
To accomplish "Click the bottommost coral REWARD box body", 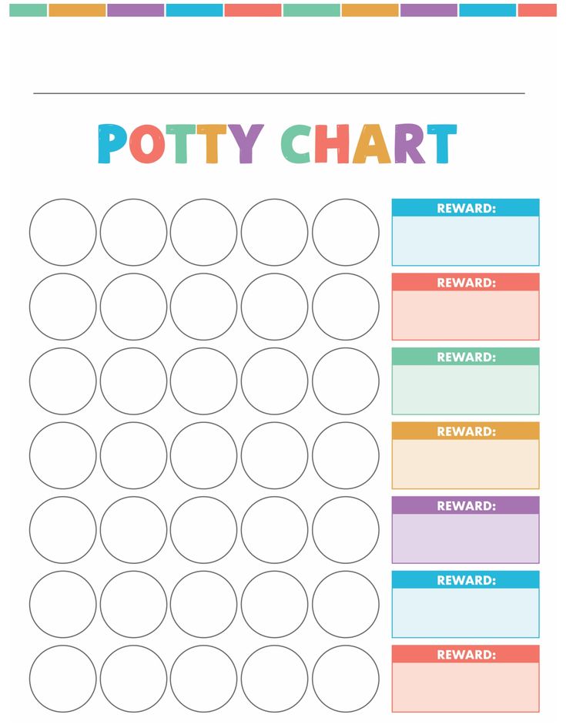I will coord(465,686).
